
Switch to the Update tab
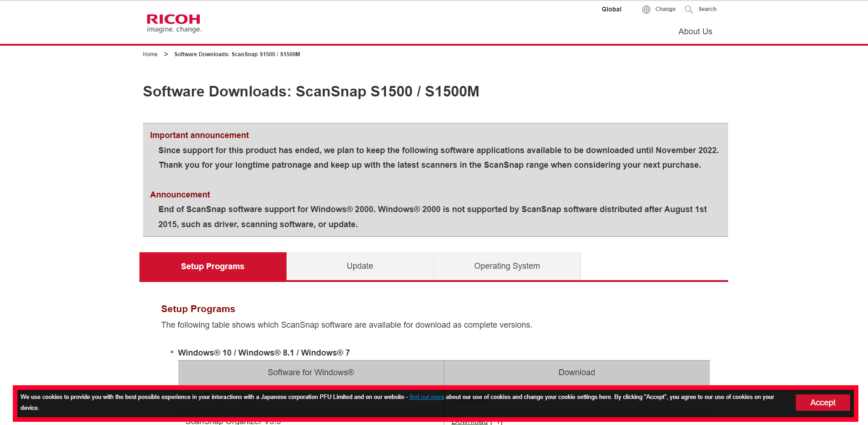point(360,266)
